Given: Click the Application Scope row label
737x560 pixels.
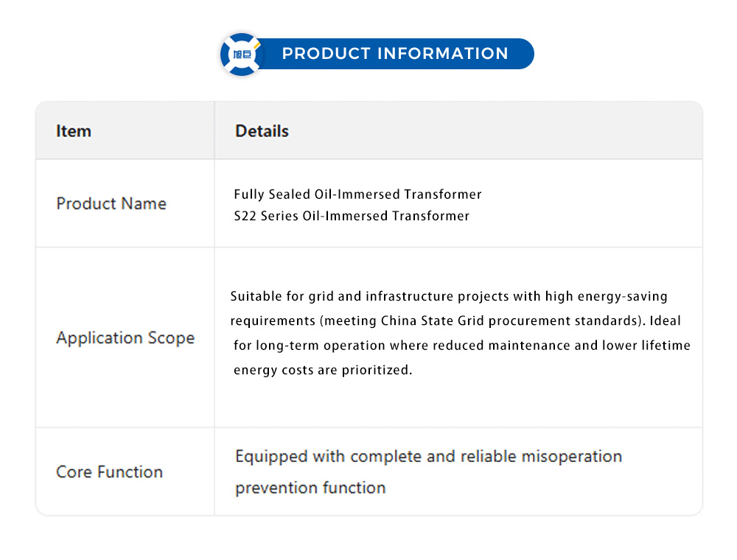Looking at the screenshot, I should (125, 338).
